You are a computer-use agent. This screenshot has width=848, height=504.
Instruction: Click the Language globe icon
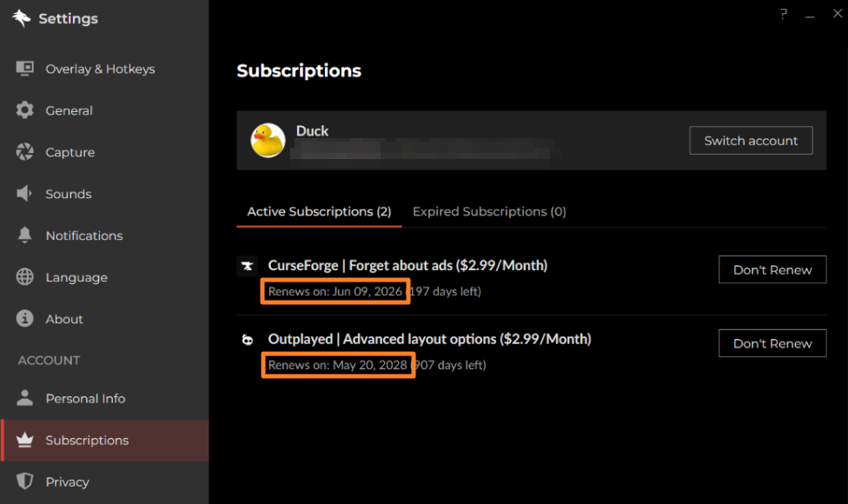pos(24,276)
